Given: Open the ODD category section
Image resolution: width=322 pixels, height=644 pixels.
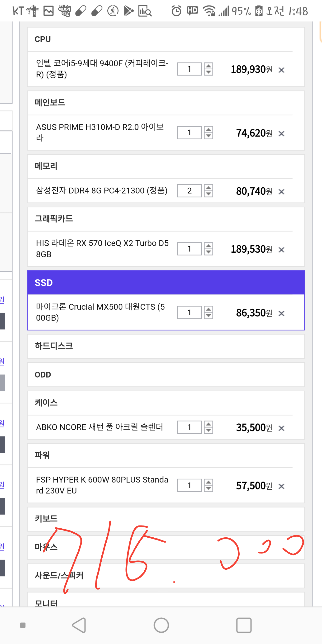Looking at the screenshot, I should [166, 374].
